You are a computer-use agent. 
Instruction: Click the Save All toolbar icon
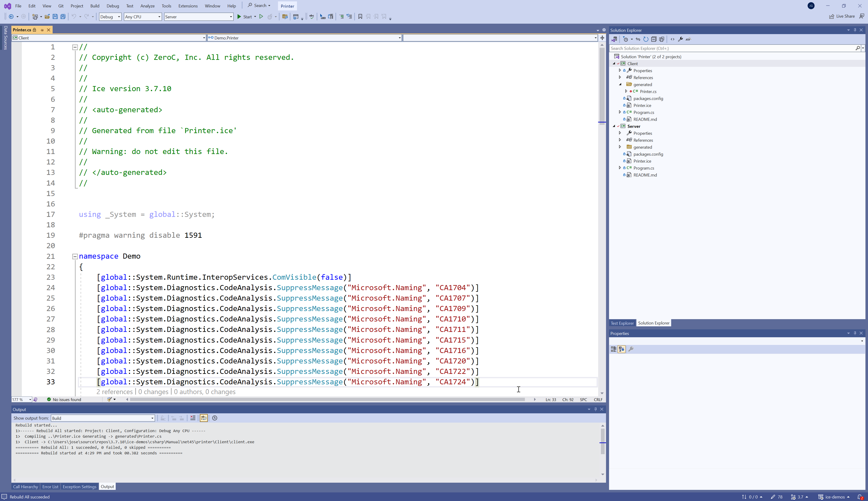coord(63,16)
